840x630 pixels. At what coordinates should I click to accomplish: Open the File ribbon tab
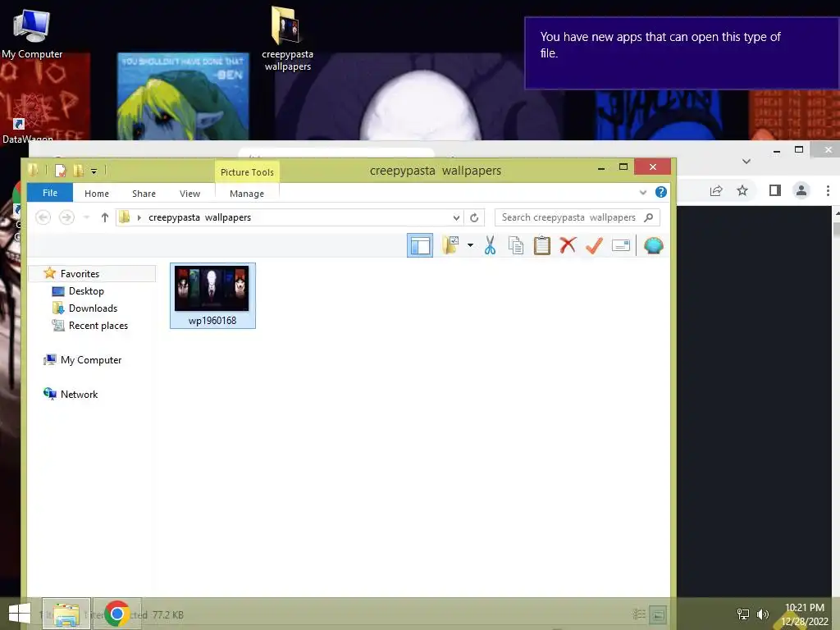pyautogui.click(x=50, y=193)
